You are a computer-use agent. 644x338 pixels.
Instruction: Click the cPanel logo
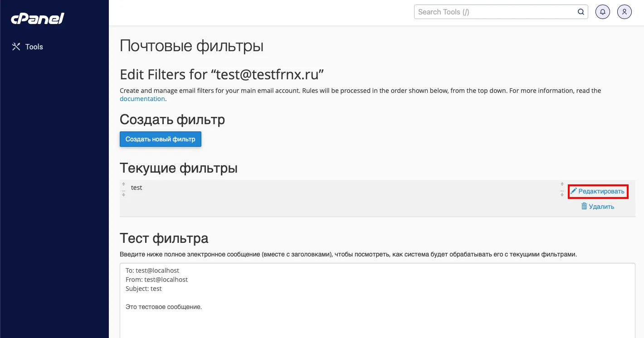[38, 19]
